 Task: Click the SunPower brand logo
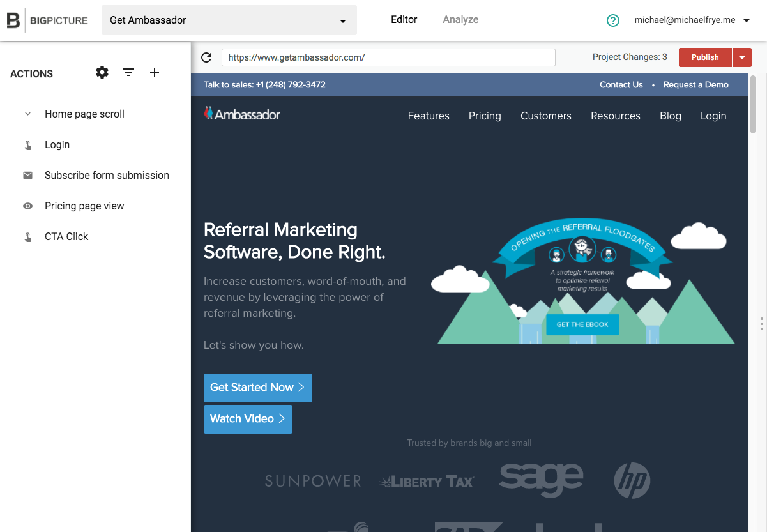coord(313,481)
